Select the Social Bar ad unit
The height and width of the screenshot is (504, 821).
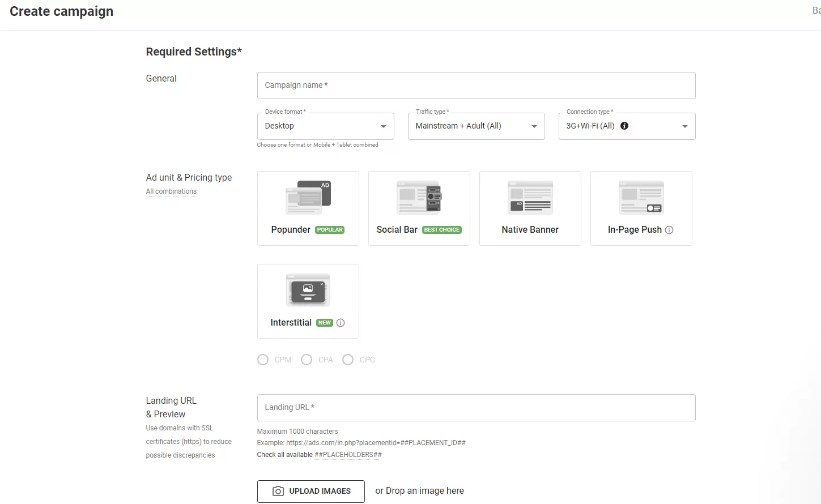click(419, 208)
